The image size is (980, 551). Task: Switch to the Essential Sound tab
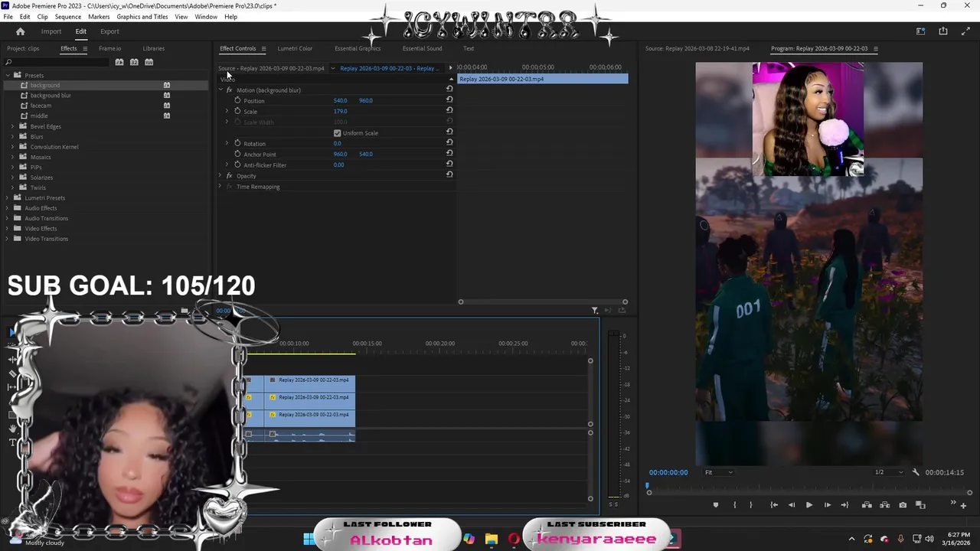click(422, 48)
